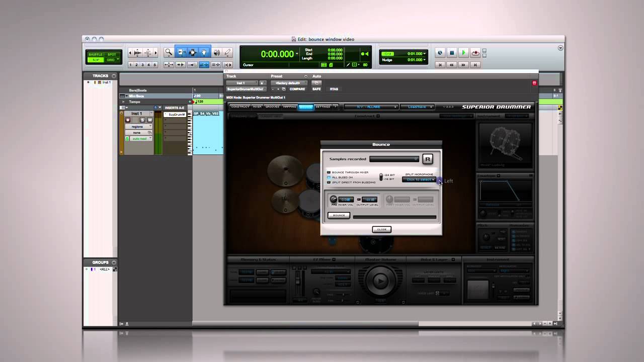The height and width of the screenshot is (362, 644).
Task: Click the green Play transport button
Action: coord(463,53)
